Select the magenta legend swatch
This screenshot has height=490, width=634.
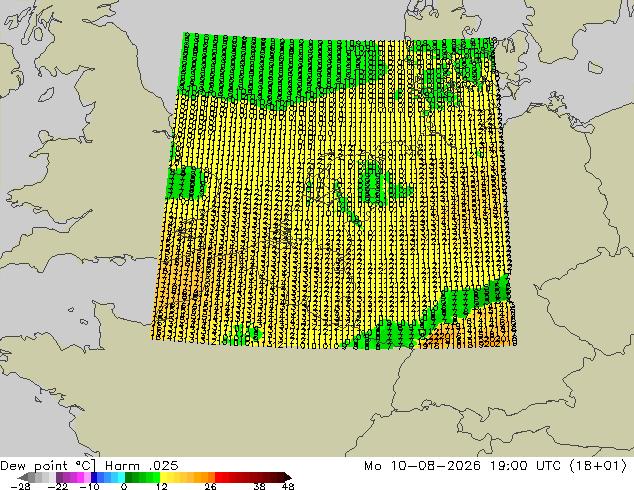point(80,478)
